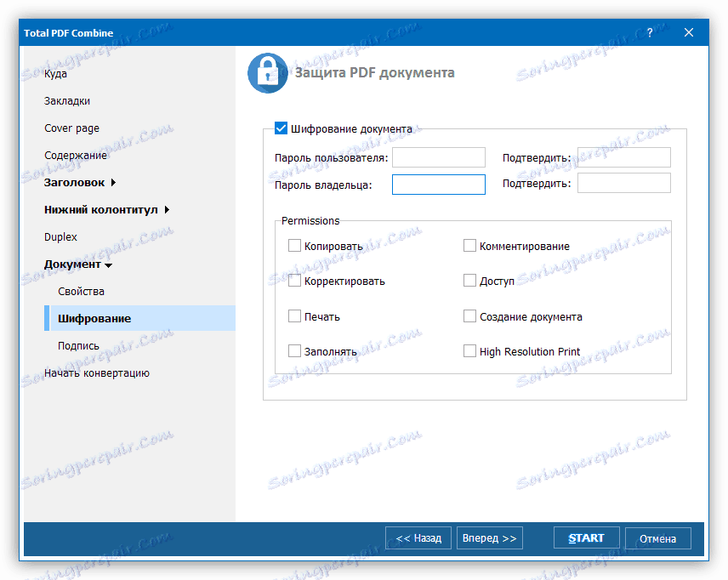Open help via the question mark icon
This screenshot has width=728, height=580.
[649, 31]
